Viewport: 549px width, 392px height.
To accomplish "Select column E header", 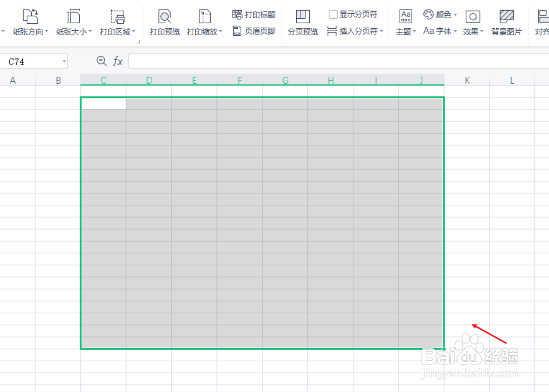I will [194, 80].
